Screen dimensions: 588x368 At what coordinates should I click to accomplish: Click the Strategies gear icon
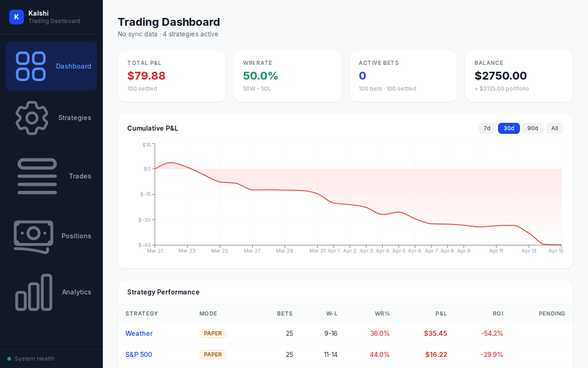(32, 118)
